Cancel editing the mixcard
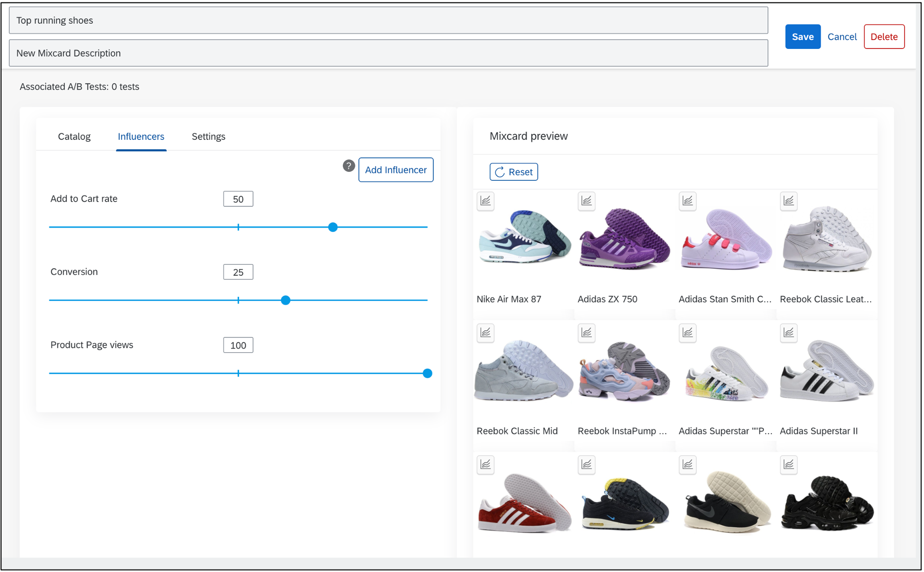 point(842,36)
